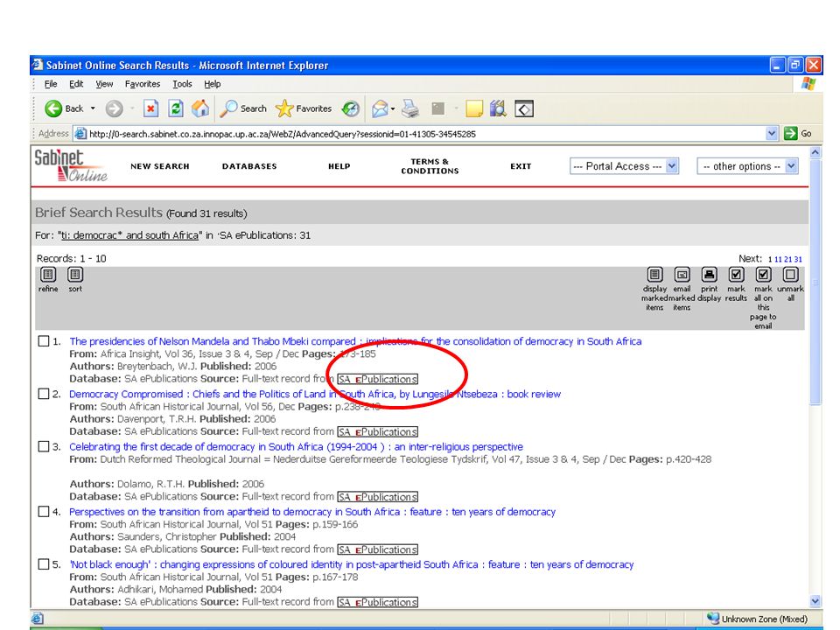
Task: Click the Windows flag logo icon
Action: click(808, 84)
